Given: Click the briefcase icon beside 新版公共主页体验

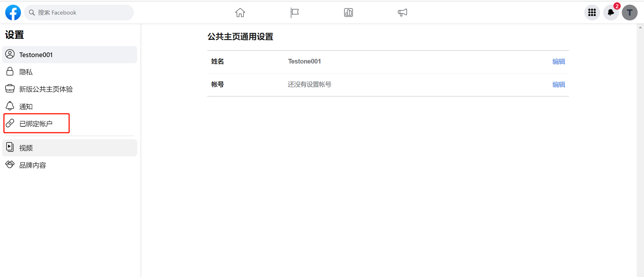Looking at the screenshot, I should (x=10, y=89).
